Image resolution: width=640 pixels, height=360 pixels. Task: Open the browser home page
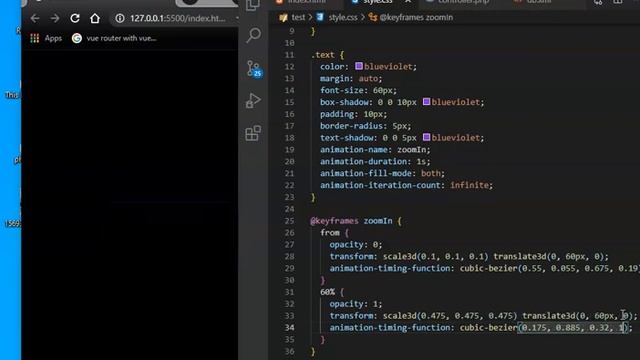pyautogui.click(x=95, y=18)
